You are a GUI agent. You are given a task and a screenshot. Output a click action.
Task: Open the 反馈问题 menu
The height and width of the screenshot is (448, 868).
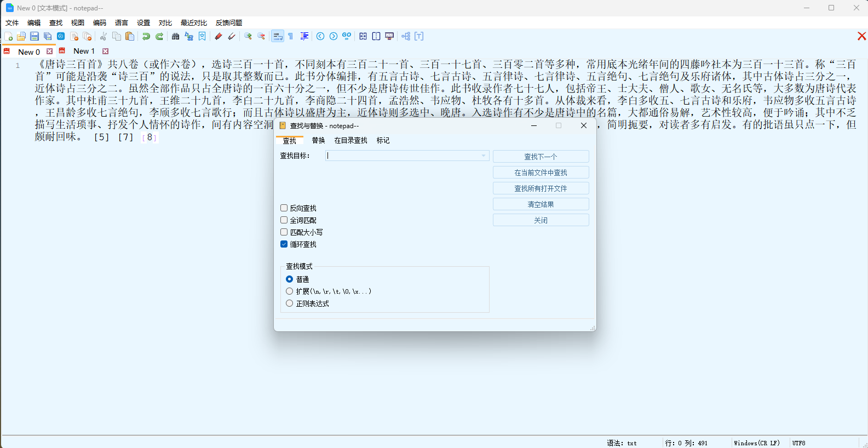[x=229, y=23]
